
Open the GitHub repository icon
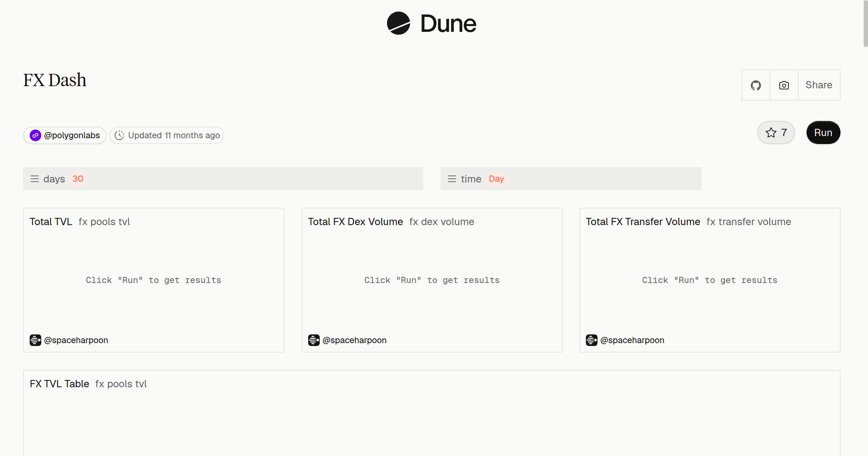[756, 85]
